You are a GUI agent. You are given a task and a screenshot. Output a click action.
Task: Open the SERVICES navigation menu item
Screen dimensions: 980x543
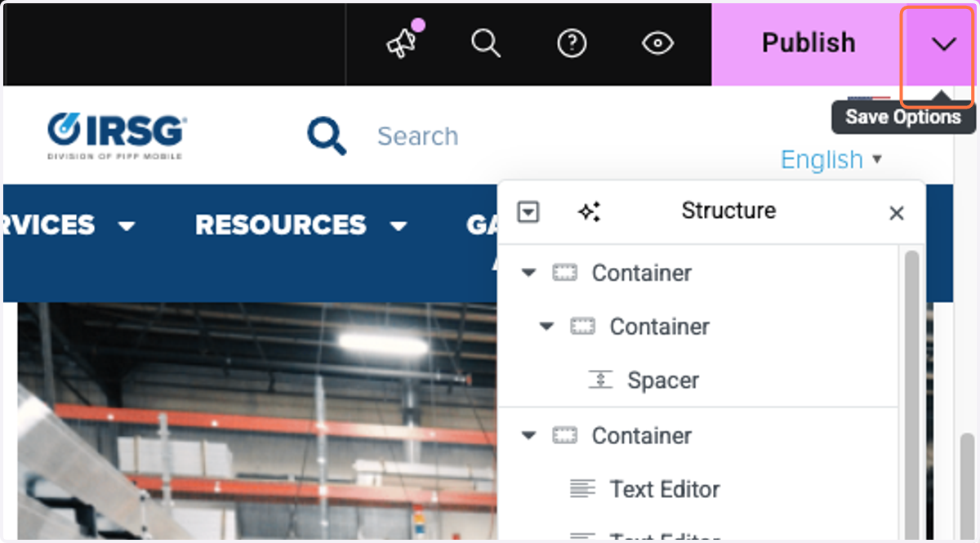click(x=69, y=225)
